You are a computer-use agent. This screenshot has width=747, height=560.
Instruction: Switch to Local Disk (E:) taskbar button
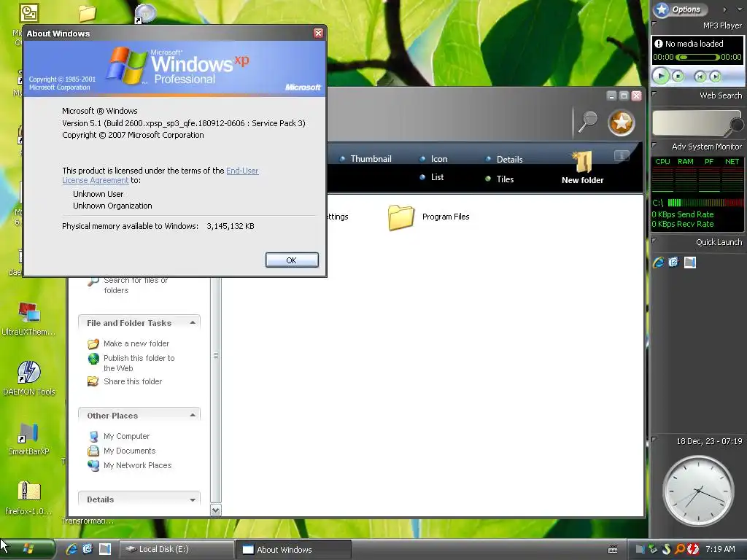tap(177, 549)
